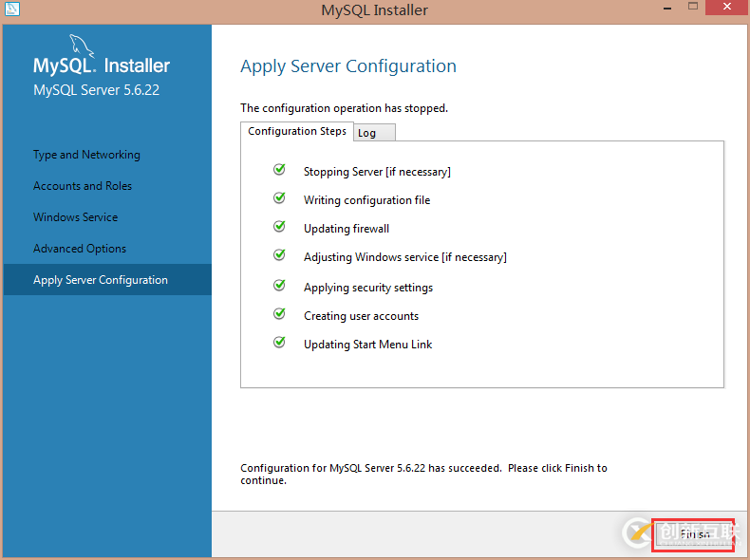Jump to the Advanced Options step
The width and height of the screenshot is (750, 560).
pos(80,249)
